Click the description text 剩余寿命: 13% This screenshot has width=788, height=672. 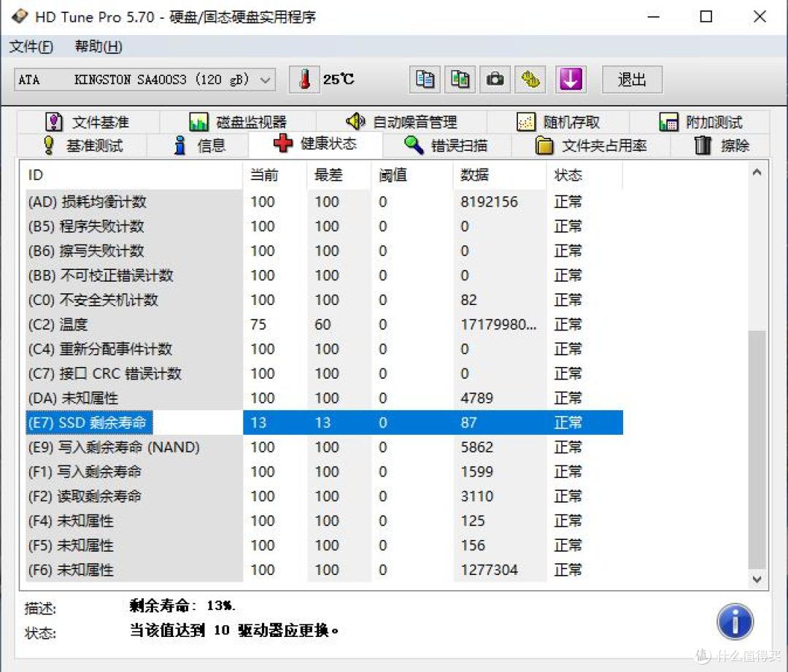pos(182,606)
